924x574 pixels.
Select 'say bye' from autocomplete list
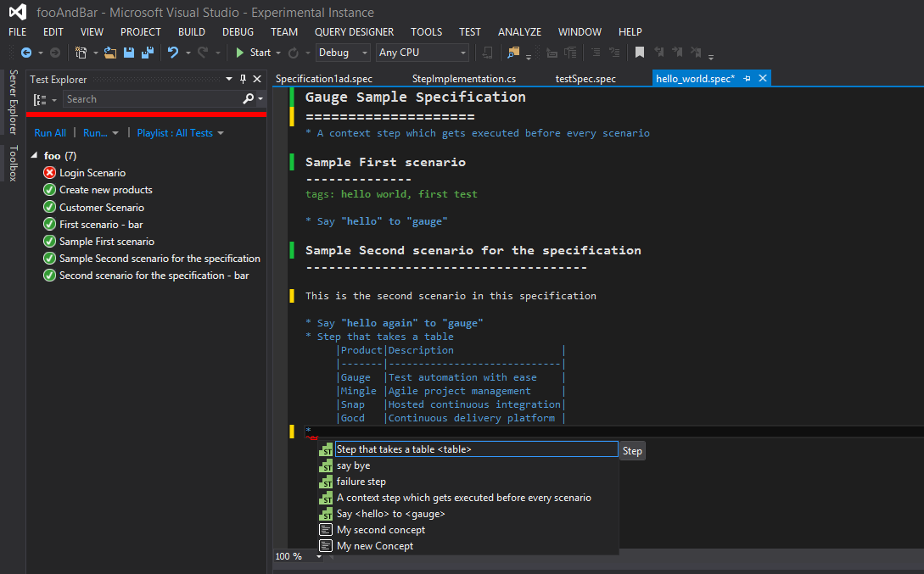coord(353,465)
